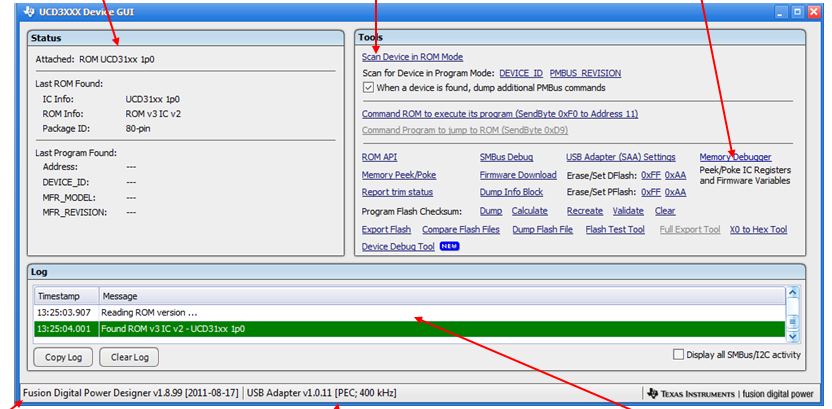Click ROM Info value 'ROM v3 IC v2'
Viewport: 832px width, 409px height.
point(153,114)
